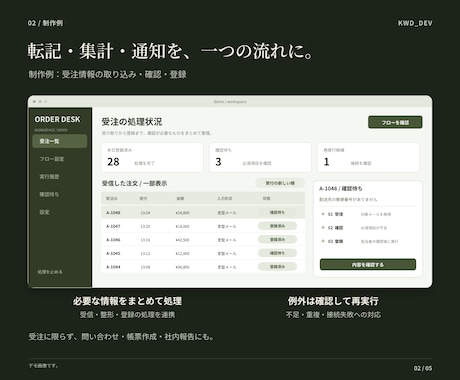Click the 入力形式 column header
Screen dimensions: 460x380
click(225, 198)
